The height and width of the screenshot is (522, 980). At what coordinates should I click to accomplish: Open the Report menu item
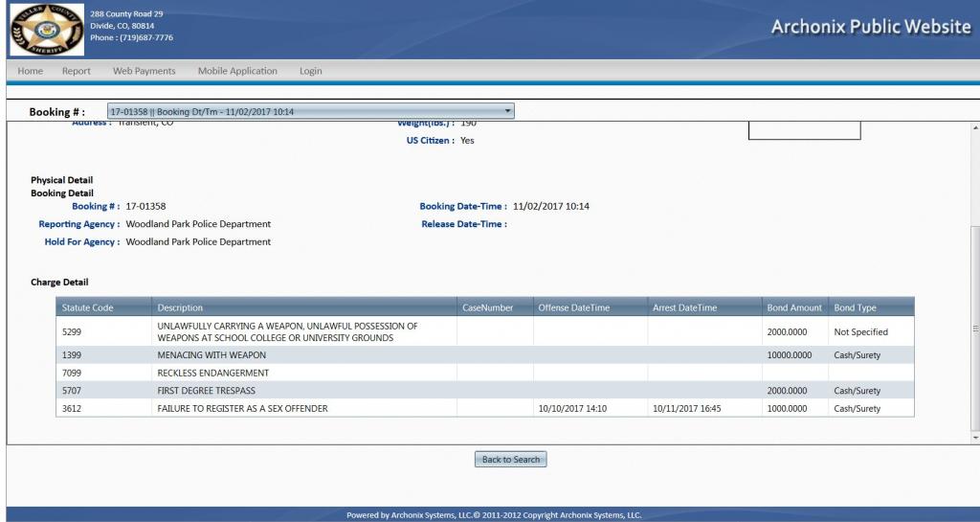coord(77,71)
